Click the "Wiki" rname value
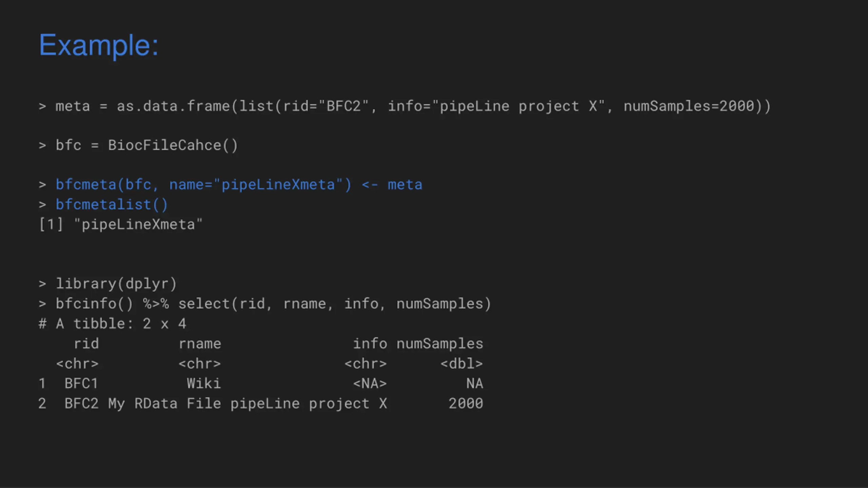The height and width of the screenshot is (488, 868). [204, 384]
